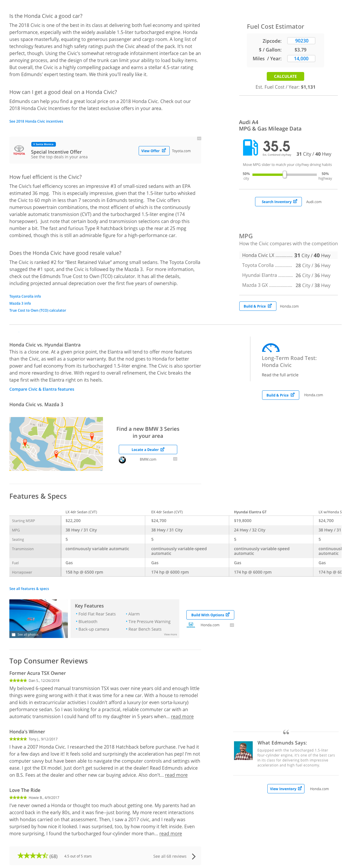
Task: Open See 2018 Honda Civic incentives link
Action: click(x=36, y=121)
